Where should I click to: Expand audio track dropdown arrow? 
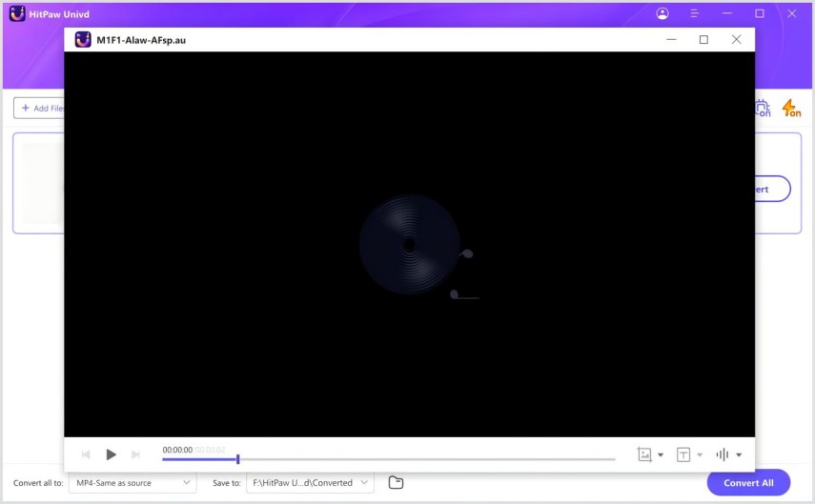click(x=739, y=454)
